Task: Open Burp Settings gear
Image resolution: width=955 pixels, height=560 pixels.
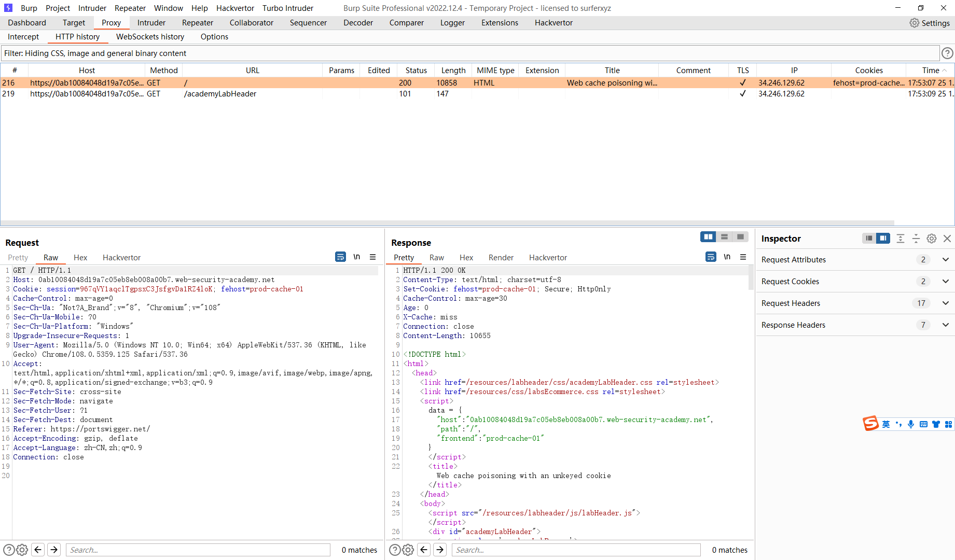Action: coord(914,23)
